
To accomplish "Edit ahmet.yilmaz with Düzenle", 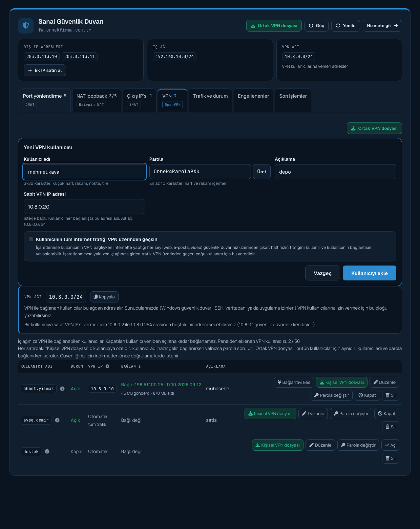I will 384,382.
